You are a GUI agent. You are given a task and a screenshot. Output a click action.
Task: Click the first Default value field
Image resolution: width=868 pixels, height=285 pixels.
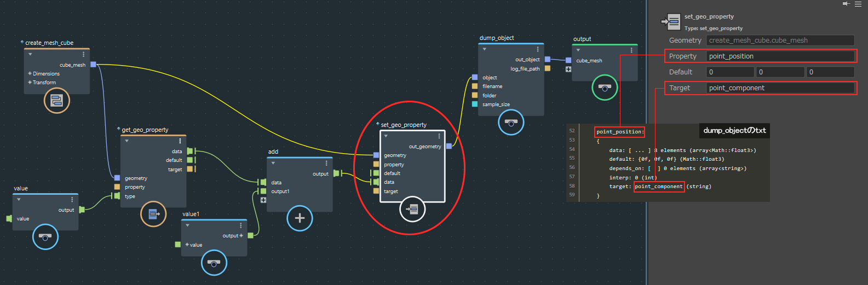(x=730, y=72)
